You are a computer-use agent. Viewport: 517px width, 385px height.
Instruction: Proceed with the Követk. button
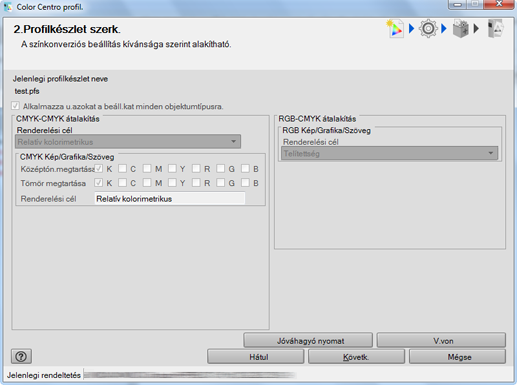pyautogui.click(x=356, y=357)
